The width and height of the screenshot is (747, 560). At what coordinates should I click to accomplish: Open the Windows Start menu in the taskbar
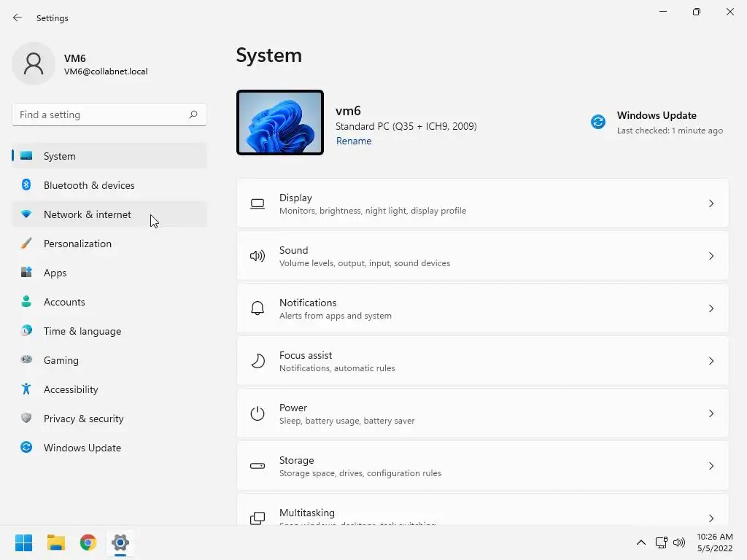point(24,542)
